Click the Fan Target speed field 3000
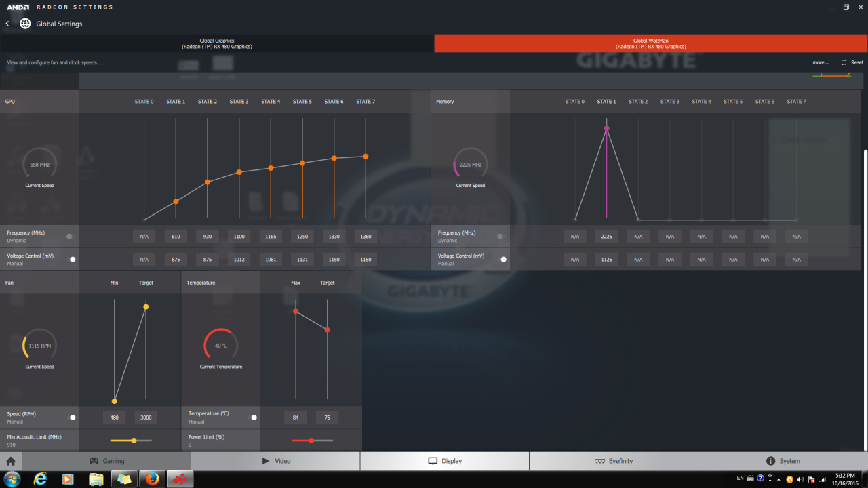 146,418
